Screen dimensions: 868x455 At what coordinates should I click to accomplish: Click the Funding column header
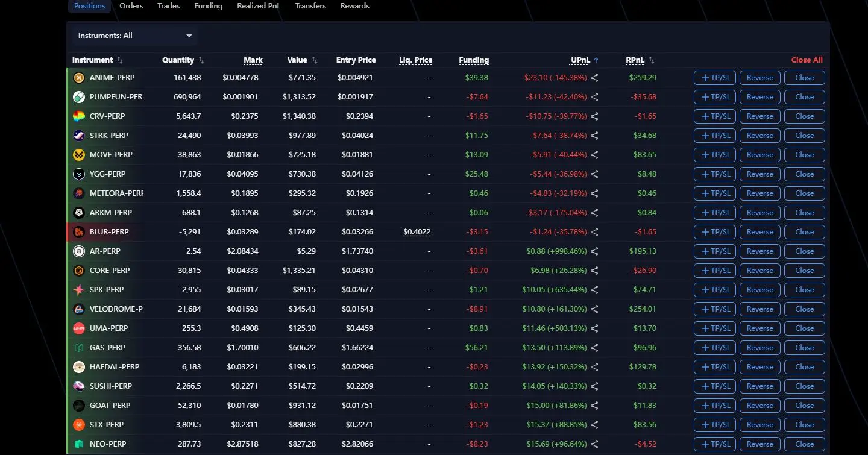point(474,60)
